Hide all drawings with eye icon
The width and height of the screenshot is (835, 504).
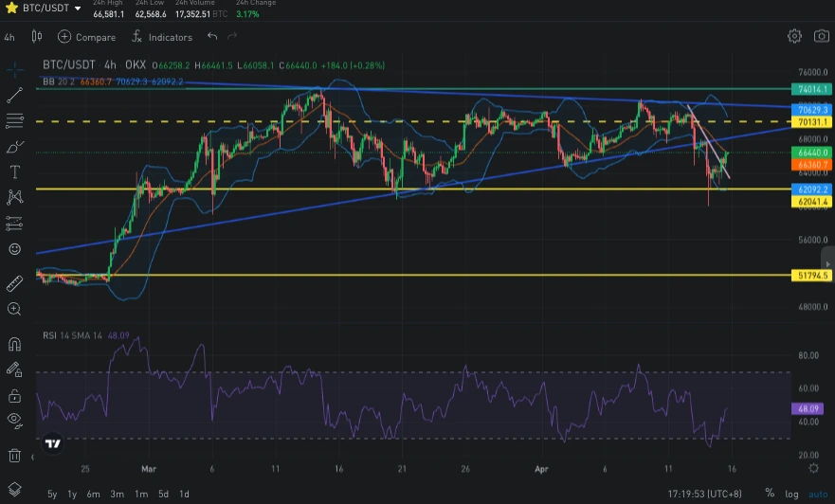coord(14,420)
